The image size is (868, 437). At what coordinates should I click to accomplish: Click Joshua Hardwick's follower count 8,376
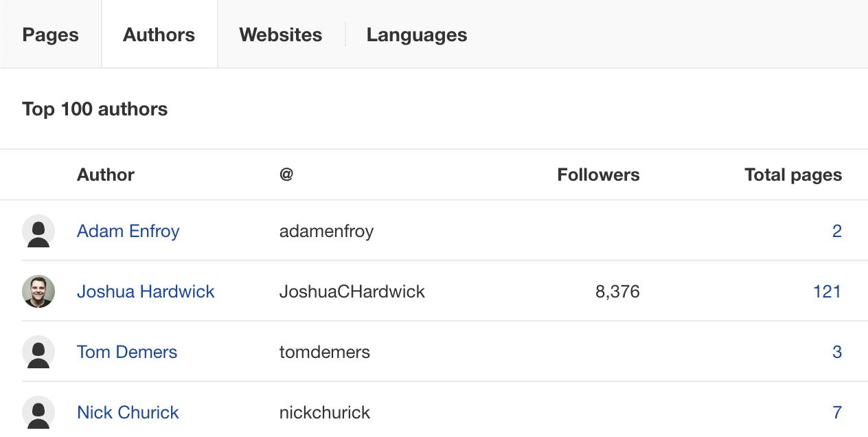617,291
